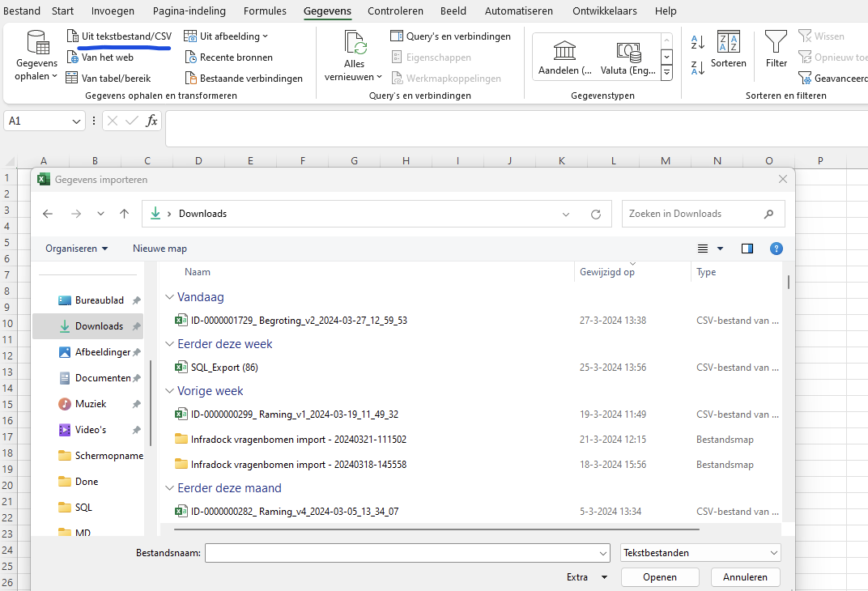Click the Openen button

point(659,577)
